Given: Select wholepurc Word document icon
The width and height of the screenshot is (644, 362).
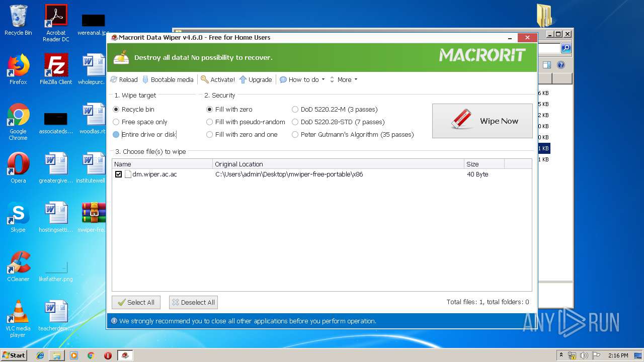Looking at the screenshot, I should pos(94,69).
